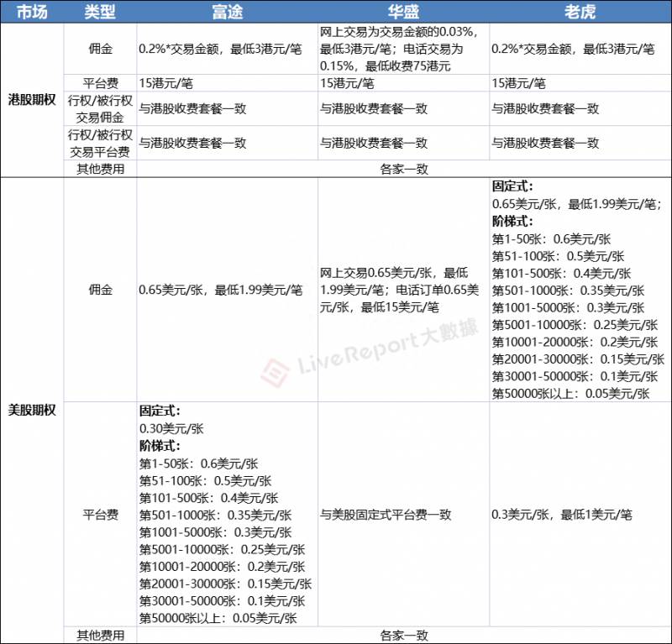
Task: Select 老虎 line 第10001-20000张：0.2美元/张
Action: (x=575, y=342)
